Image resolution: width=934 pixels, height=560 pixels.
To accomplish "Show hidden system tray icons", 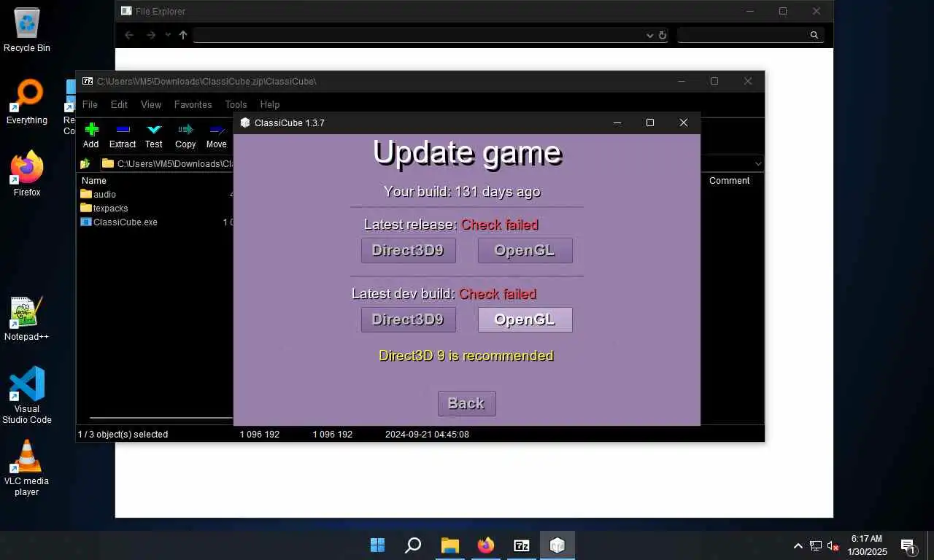I will point(798,545).
